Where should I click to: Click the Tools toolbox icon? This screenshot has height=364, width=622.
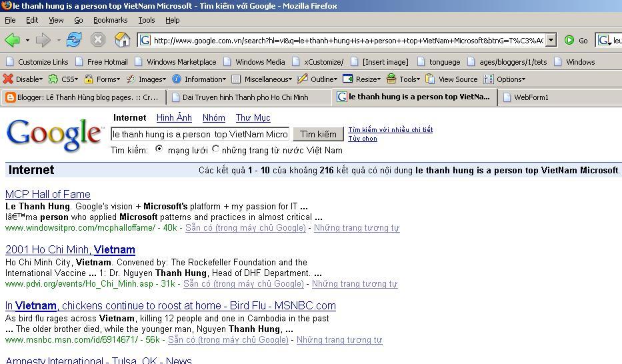point(391,79)
